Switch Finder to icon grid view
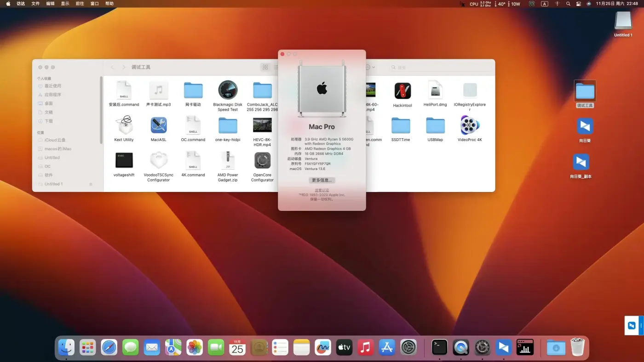This screenshot has width=644, height=362. coord(265,67)
